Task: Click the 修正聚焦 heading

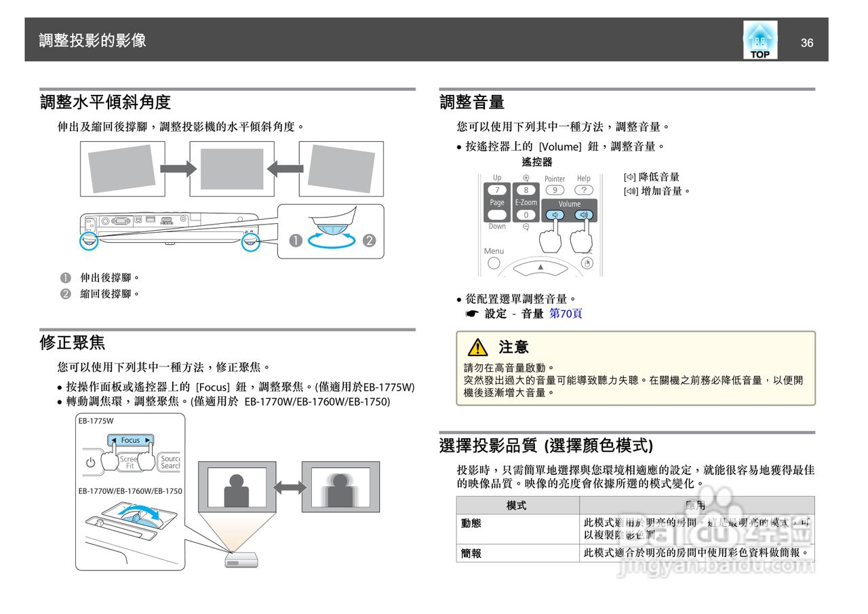Action: point(72,343)
